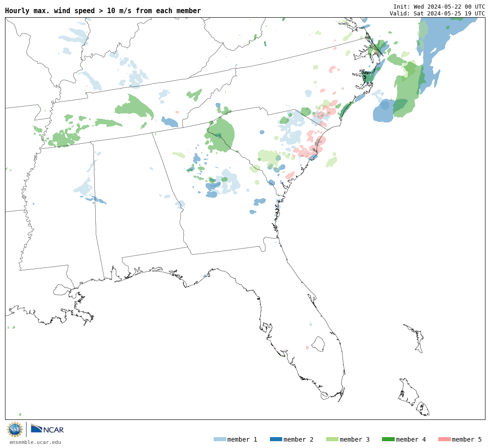Click the member 3 light green swatch
Viewport: 490px width, 448px height.
(x=332, y=439)
